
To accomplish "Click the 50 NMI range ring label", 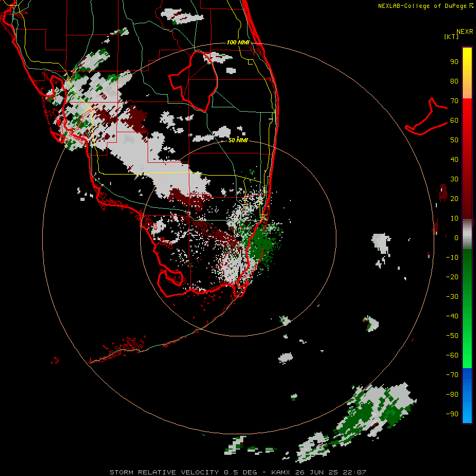I will [x=238, y=140].
